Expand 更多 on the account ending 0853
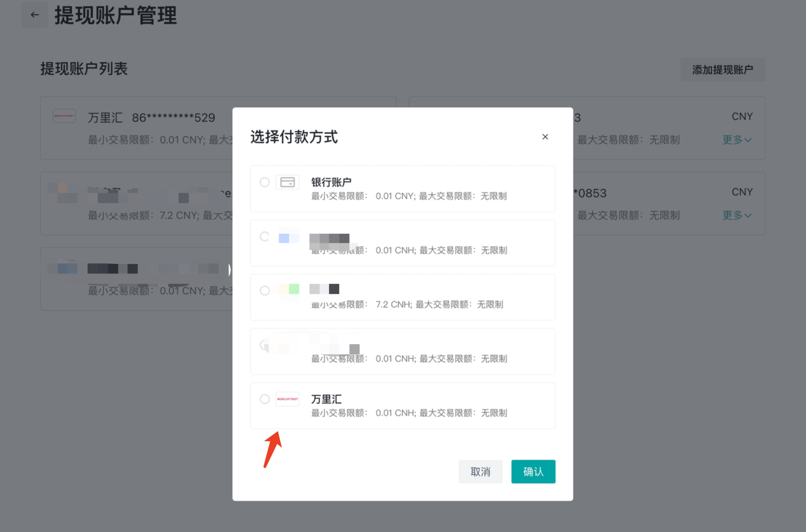The height and width of the screenshot is (532, 806). click(x=737, y=215)
